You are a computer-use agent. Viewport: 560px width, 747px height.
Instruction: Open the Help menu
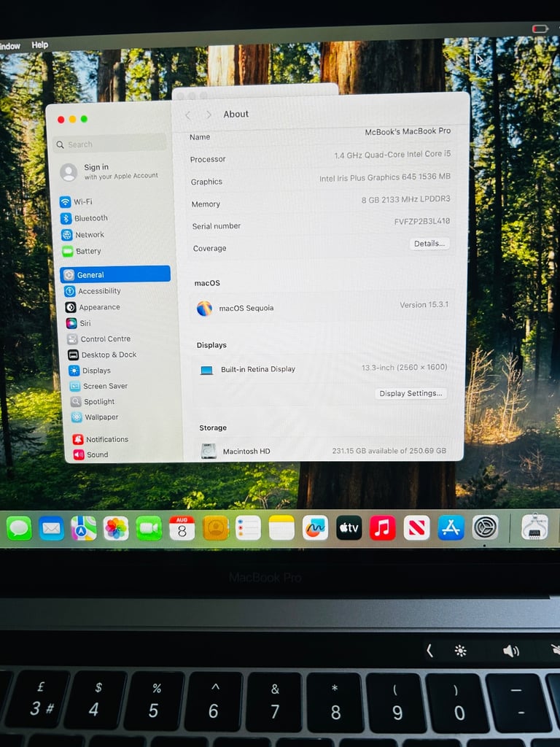[40, 44]
